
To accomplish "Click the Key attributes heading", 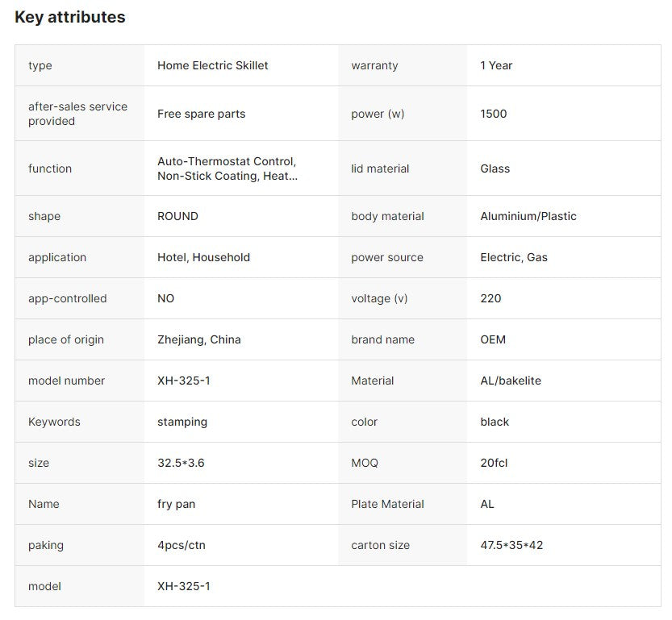I will (x=70, y=17).
